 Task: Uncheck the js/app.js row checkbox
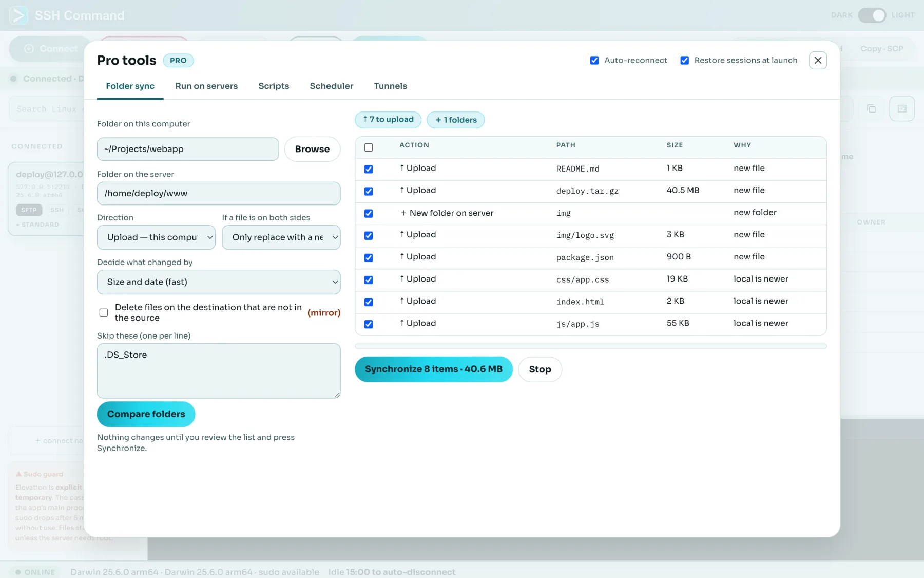tap(369, 324)
